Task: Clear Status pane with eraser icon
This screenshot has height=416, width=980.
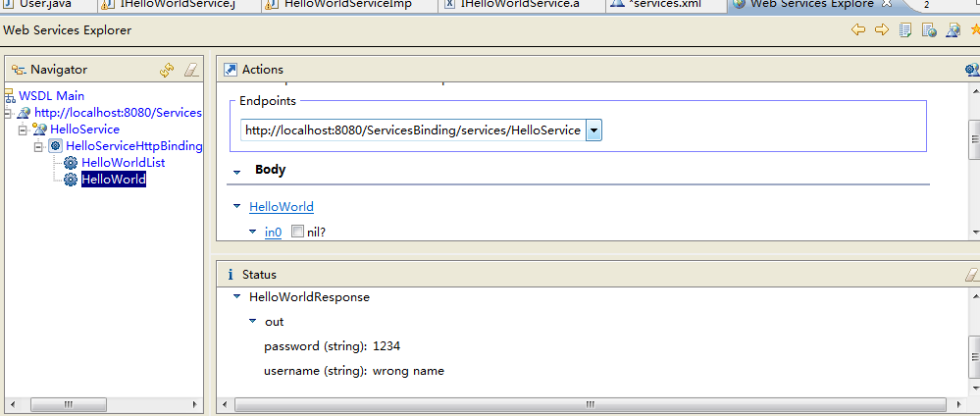Action: click(x=972, y=274)
